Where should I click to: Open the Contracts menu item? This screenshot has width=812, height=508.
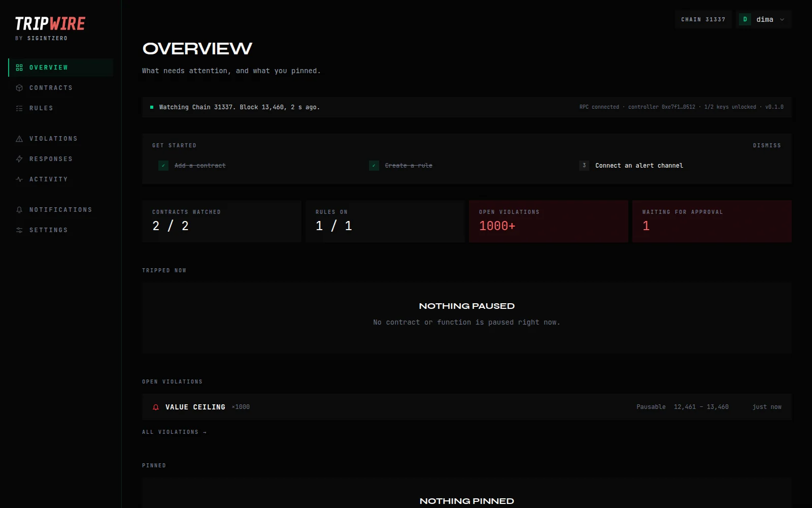click(60, 88)
